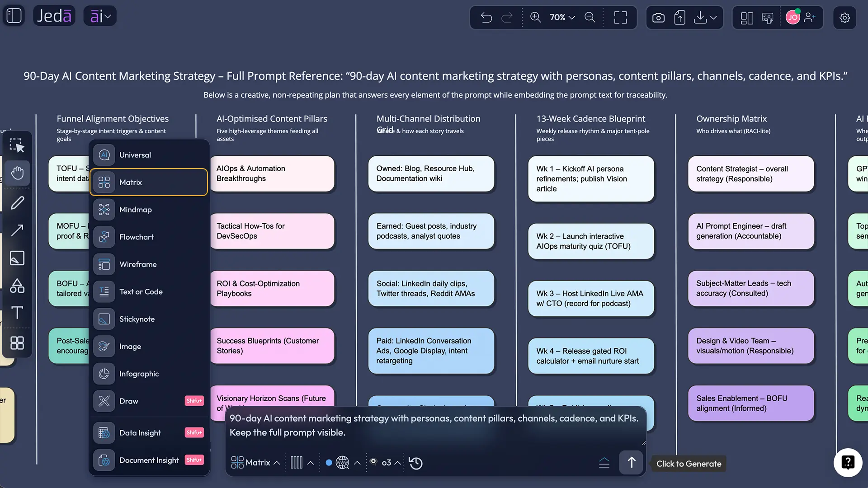Choose Text or Code option
This screenshot has width=868, height=488.
149,292
